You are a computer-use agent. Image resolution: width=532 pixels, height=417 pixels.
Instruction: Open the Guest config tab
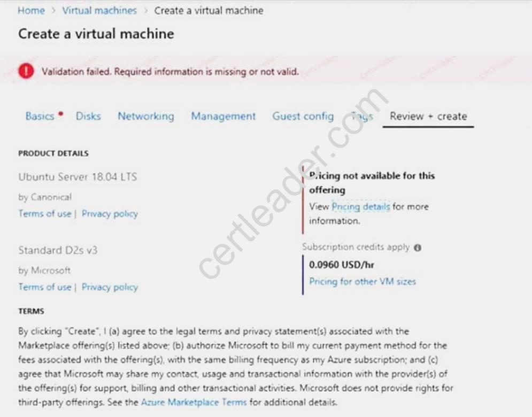pos(303,116)
